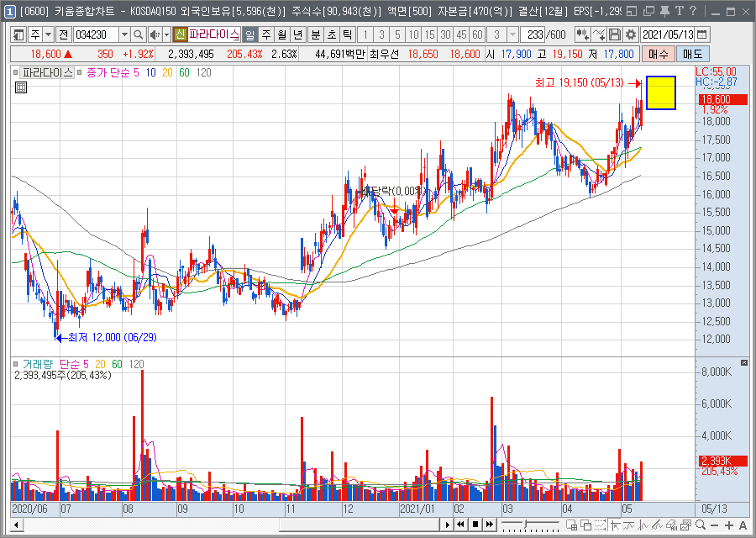Open chart settings gear icon
The width and height of the screenshot is (756, 538).
click(631, 34)
